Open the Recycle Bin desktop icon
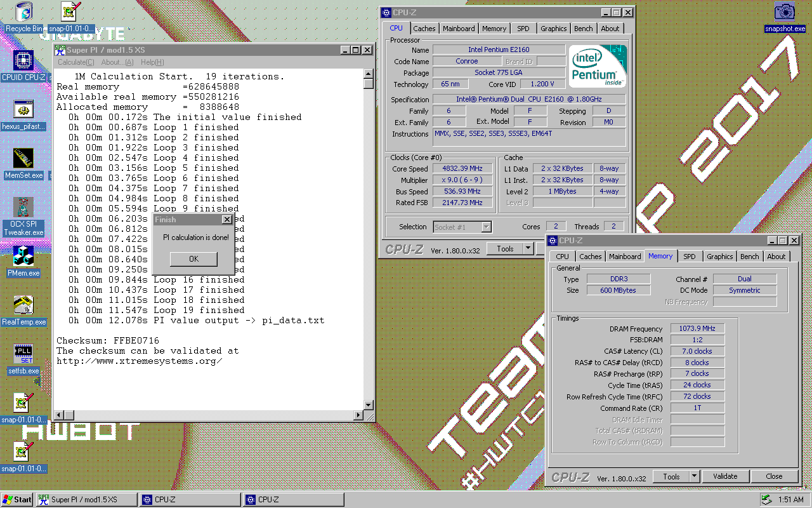Viewport: 812px width, 508px height. (24, 17)
